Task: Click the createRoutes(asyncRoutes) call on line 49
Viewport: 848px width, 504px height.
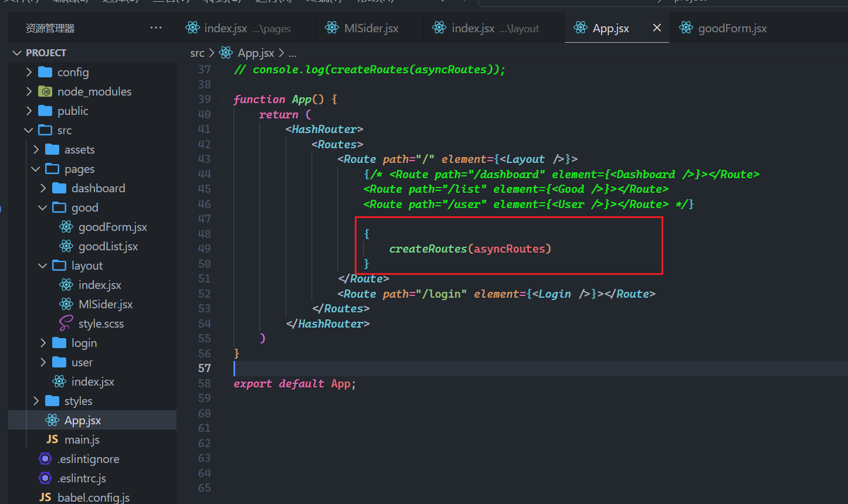Action: [470, 249]
